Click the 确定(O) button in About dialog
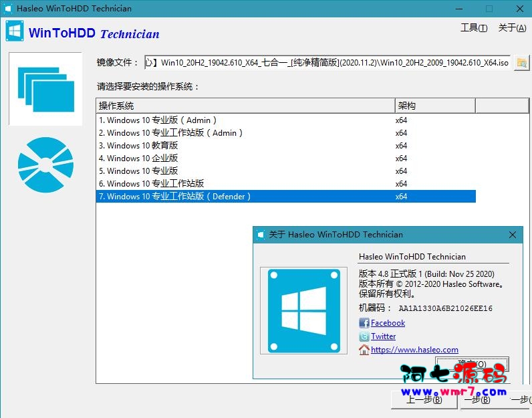532x418 pixels. pyautogui.click(x=472, y=364)
